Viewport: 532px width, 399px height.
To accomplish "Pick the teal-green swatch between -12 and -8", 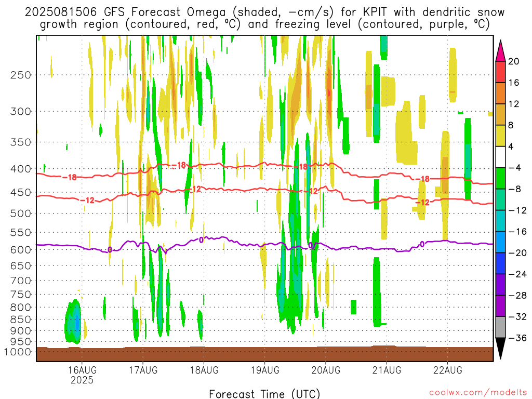I will pos(500,200).
